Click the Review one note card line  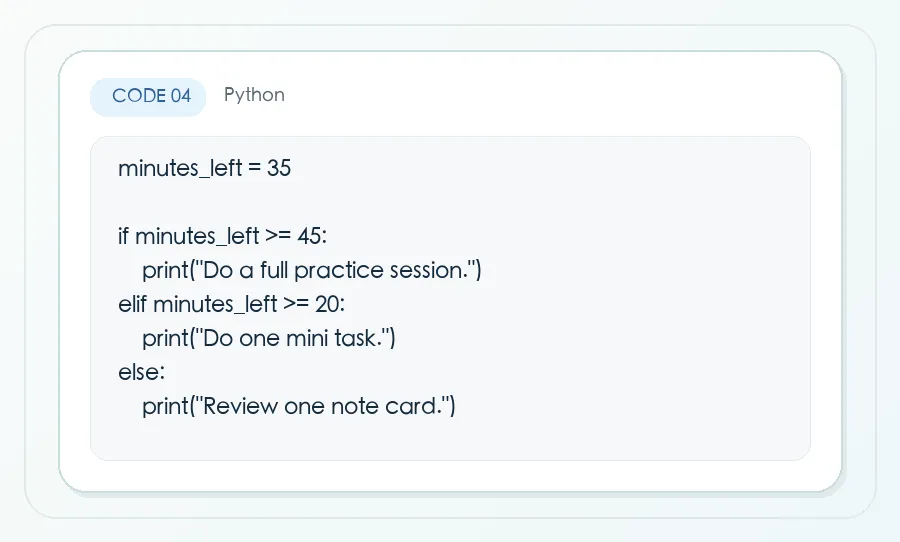click(x=298, y=405)
